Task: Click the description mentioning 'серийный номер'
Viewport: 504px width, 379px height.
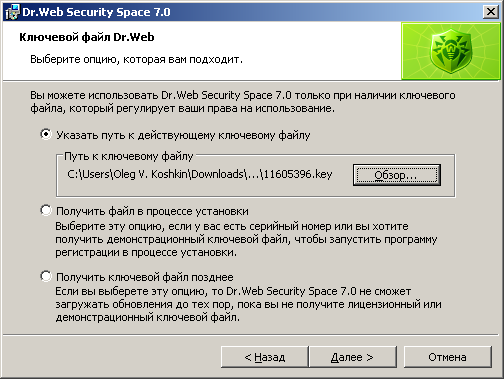Action: pyautogui.click(x=246, y=239)
